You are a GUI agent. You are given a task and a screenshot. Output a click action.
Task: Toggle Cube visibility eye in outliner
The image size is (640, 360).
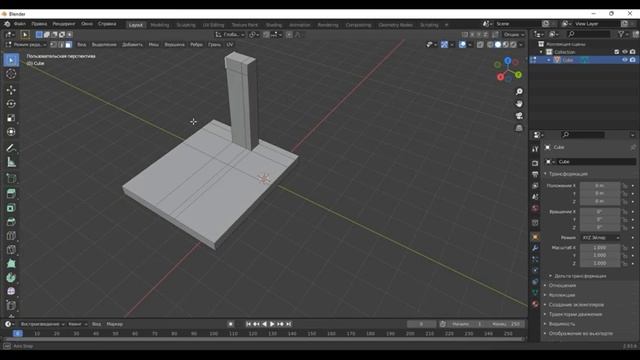coord(624,60)
